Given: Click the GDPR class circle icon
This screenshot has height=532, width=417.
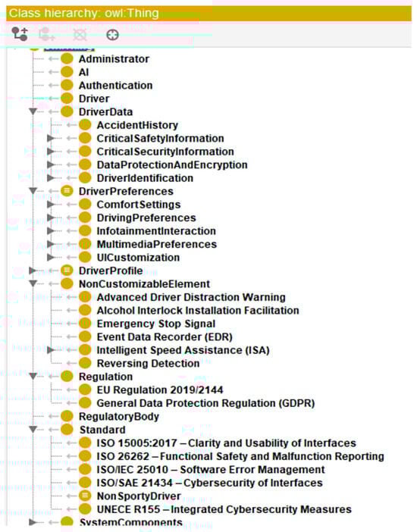Looking at the screenshot, I should point(85,402).
